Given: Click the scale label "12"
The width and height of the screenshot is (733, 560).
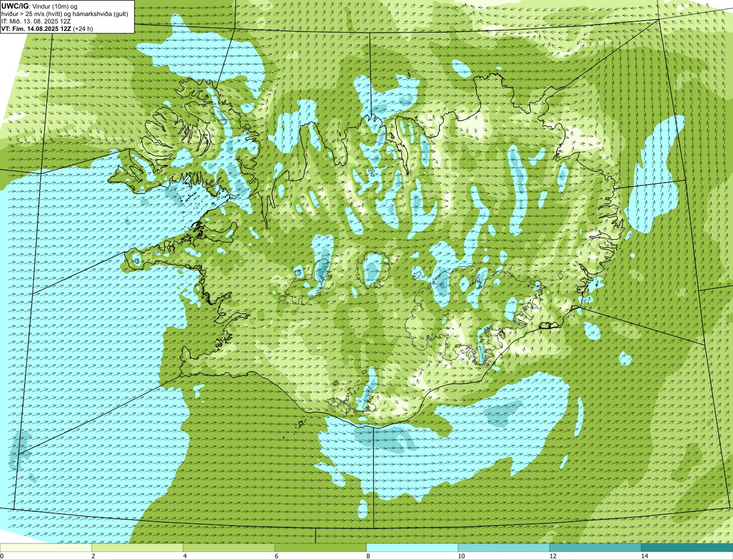Looking at the screenshot, I should tap(552, 556).
